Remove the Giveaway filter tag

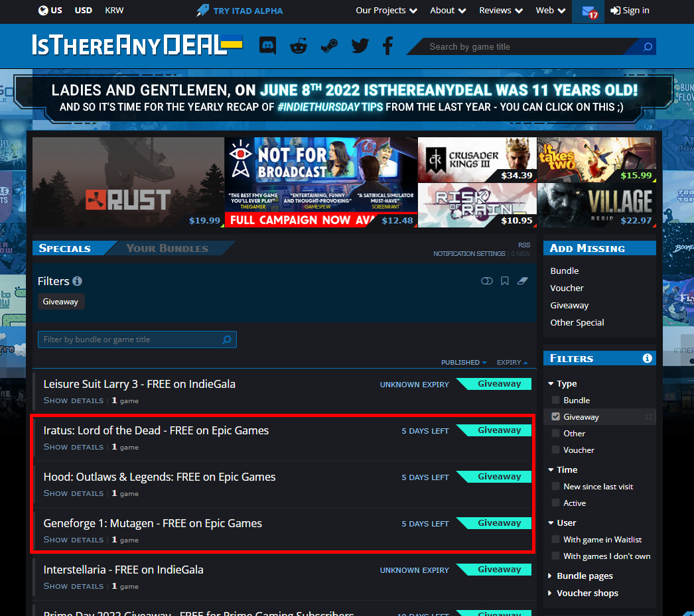pos(60,302)
